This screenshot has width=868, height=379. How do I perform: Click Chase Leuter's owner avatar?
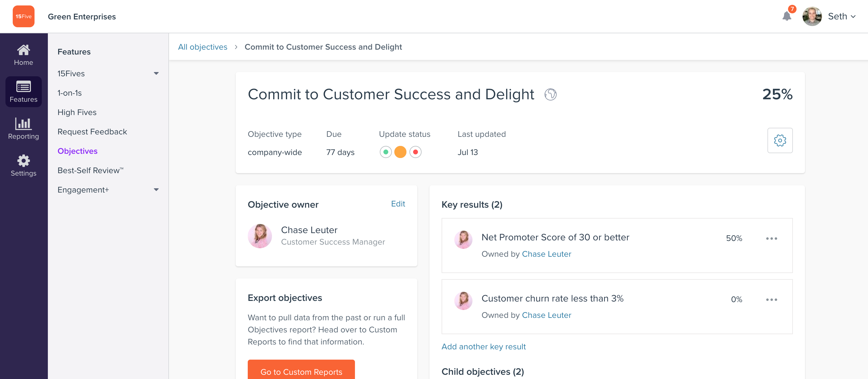tap(260, 236)
